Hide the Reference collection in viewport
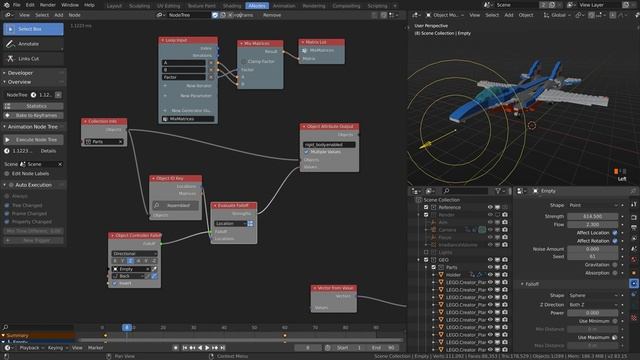Viewport: 640px width, 360px height. click(x=490, y=207)
